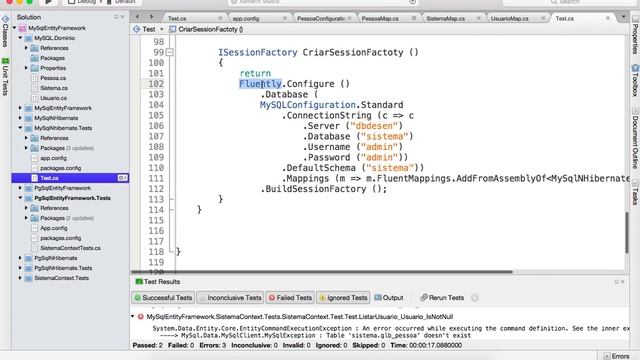Click the gear icon on the selected Test.cs row
The height and width of the screenshot is (360, 640).
(122, 178)
